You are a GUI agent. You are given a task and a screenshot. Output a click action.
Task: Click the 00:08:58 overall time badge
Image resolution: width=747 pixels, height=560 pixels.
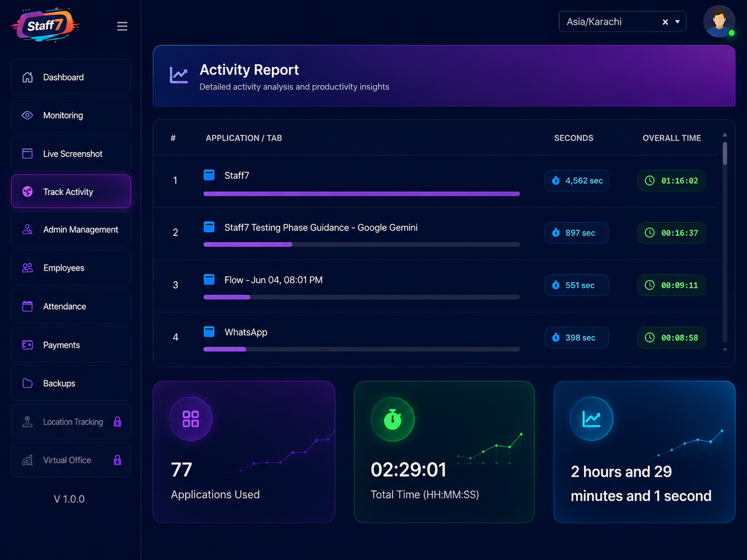[672, 337]
